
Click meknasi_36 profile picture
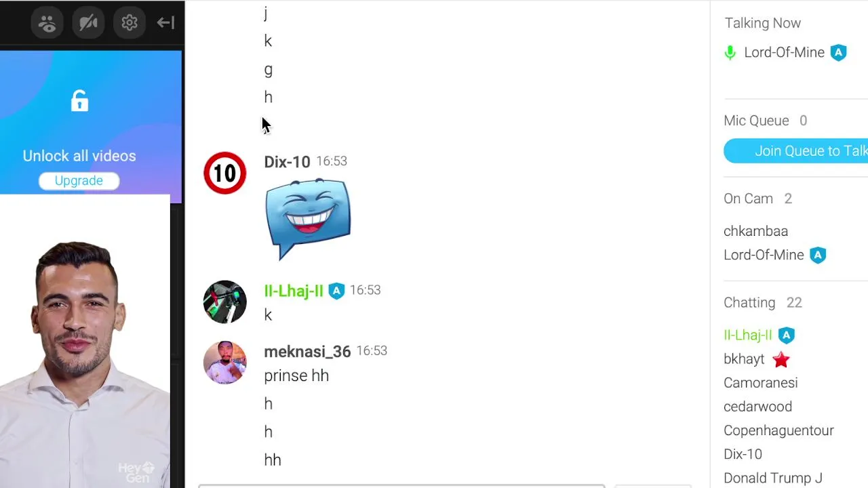(x=224, y=363)
